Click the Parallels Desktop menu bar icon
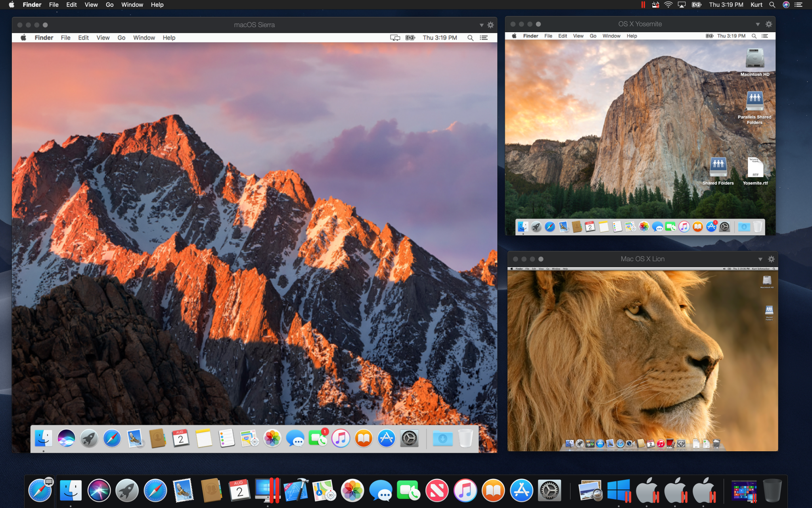The image size is (812, 508). 643,5
